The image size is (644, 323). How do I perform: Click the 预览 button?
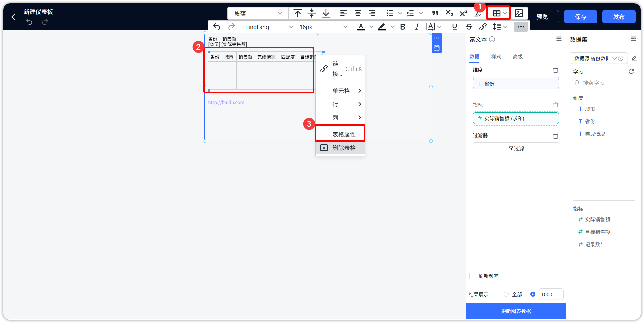click(542, 17)
